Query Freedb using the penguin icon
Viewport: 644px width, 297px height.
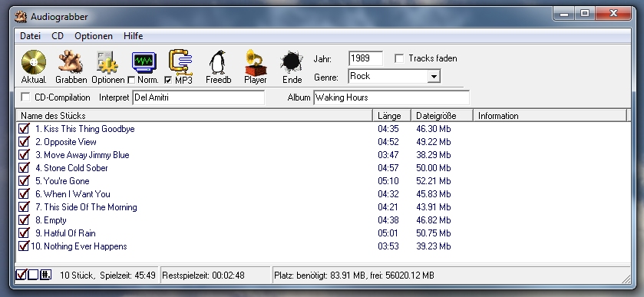tap(218, 62)
